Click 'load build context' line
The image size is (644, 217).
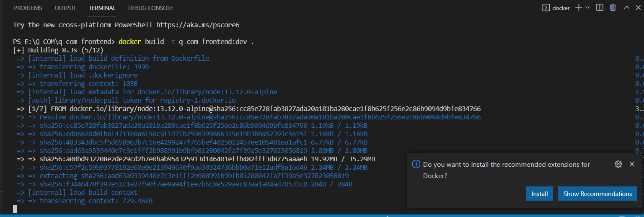(77, 192)
